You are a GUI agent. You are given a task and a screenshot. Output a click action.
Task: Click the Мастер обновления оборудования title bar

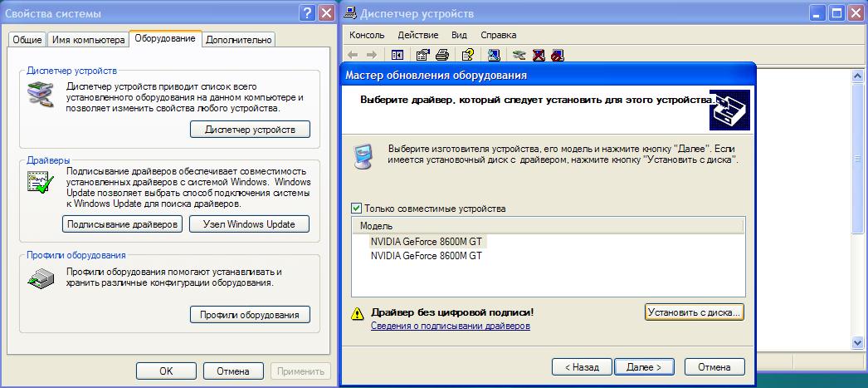tap(548, 75)
